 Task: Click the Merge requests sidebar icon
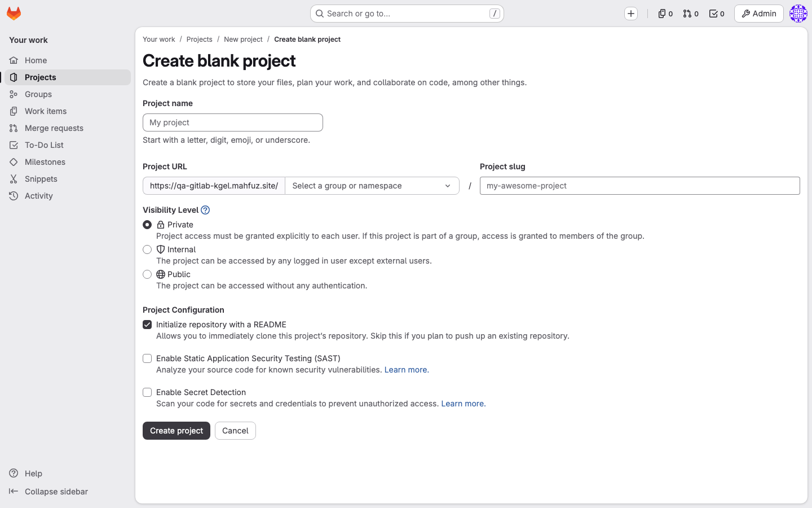(14, 128)
